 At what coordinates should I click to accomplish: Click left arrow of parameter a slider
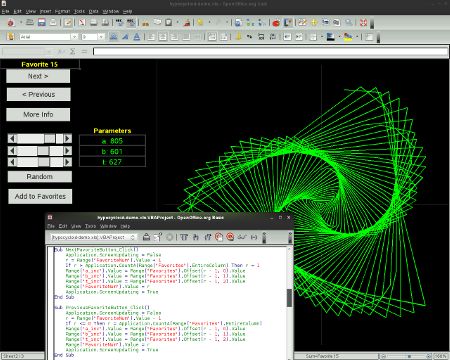tap(12, 138)
